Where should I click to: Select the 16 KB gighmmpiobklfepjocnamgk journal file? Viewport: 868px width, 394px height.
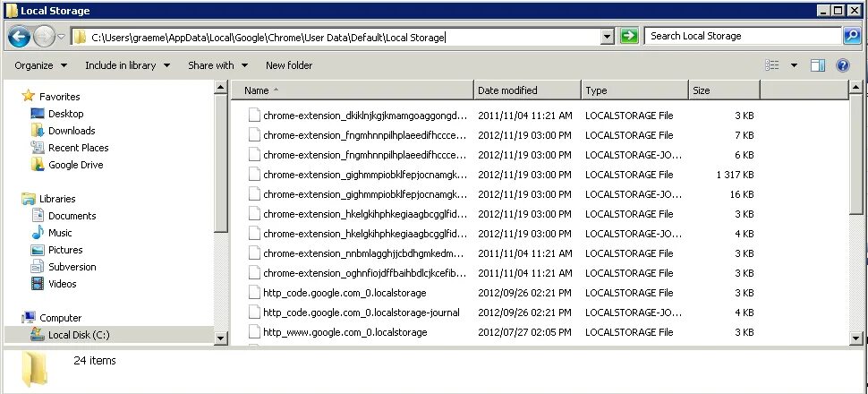tap(365, 194)
